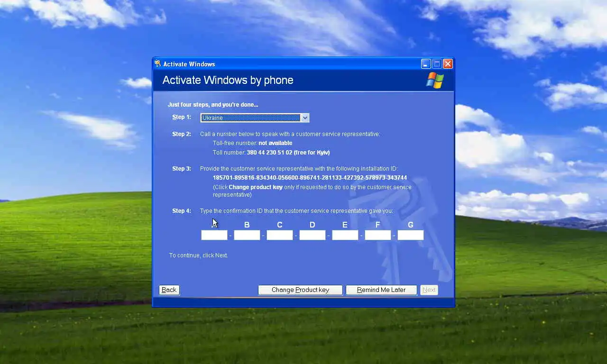
Task: Select the Ukraine country combo box field
Action: 255,118
